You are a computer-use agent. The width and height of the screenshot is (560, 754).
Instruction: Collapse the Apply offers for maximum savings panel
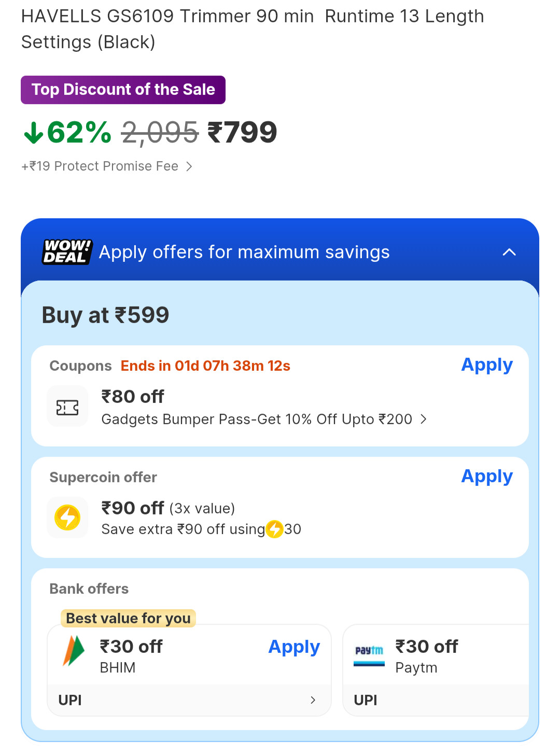509,253
